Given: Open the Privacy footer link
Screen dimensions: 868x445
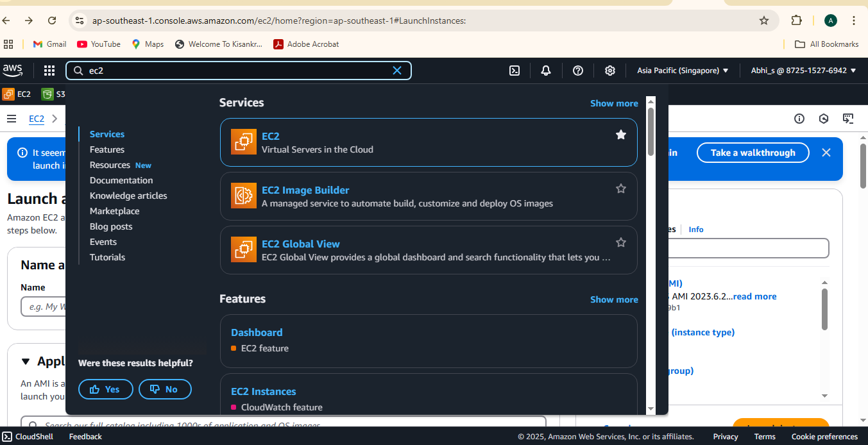Looking at the screenshot, I should point(726,437).
